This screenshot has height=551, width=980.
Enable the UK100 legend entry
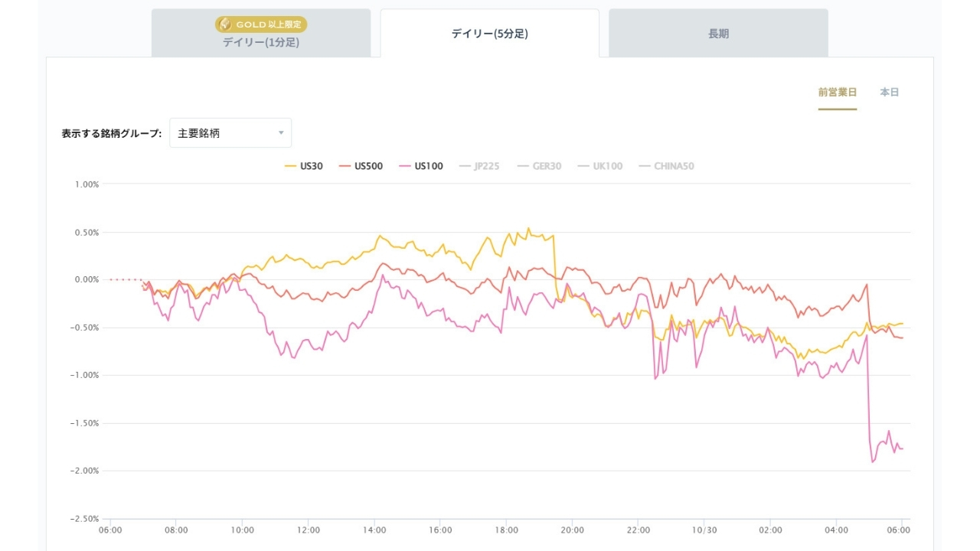[x=599, y=166]
